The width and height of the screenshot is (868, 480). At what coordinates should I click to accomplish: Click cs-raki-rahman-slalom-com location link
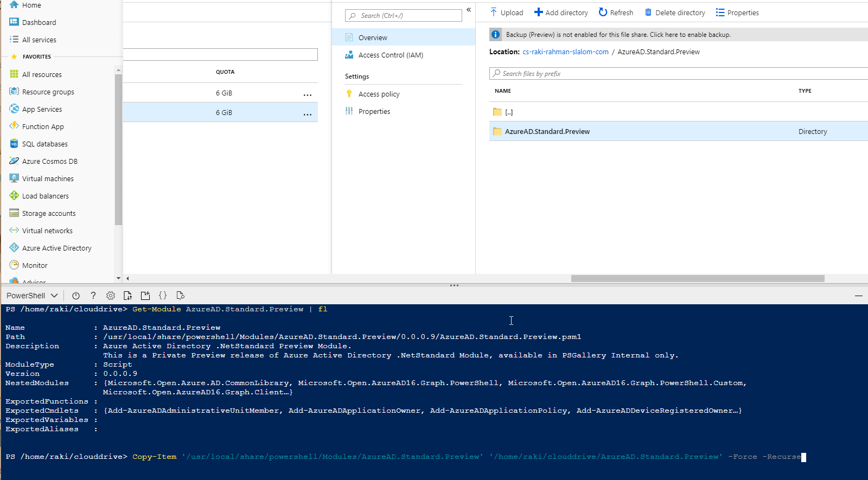click(565, 52)
